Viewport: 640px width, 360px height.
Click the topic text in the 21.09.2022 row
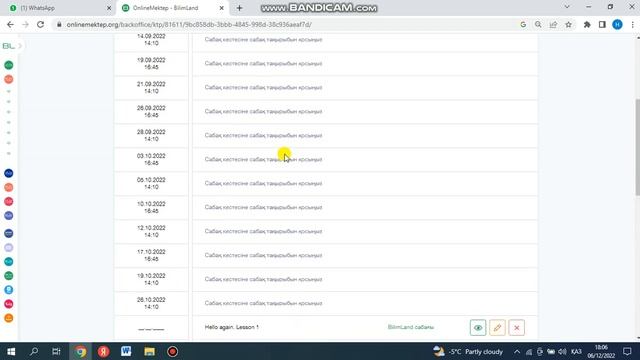[x=263, y=87]
